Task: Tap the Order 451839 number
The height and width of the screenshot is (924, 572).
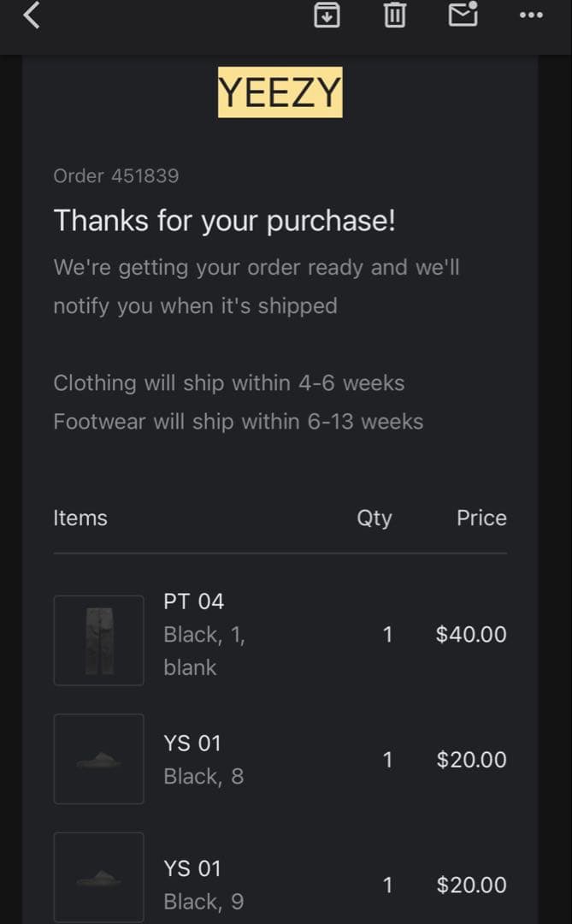Action: click(x=116, y=176)
